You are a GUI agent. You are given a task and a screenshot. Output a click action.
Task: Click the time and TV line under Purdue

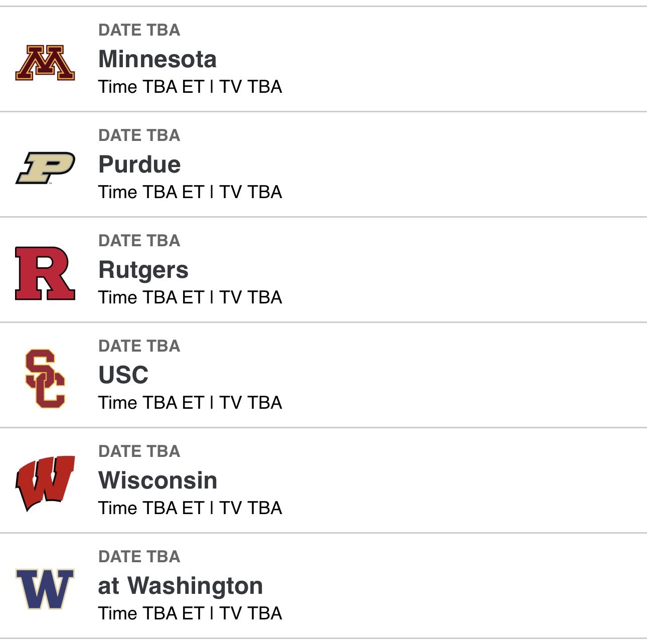point(190,192)
